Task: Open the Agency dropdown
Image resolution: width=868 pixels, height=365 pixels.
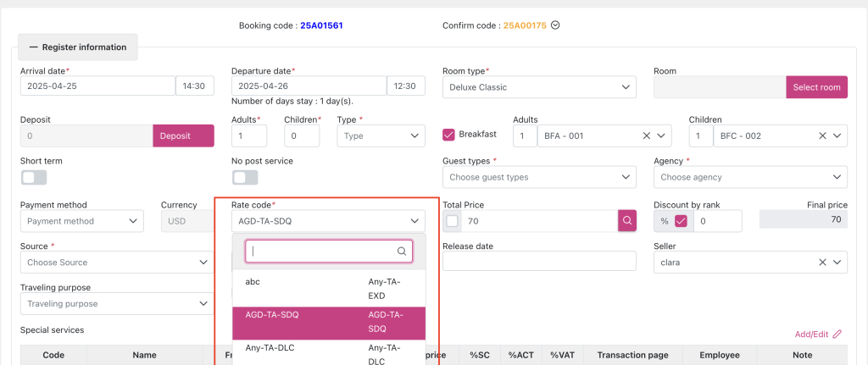Action: 750,177
